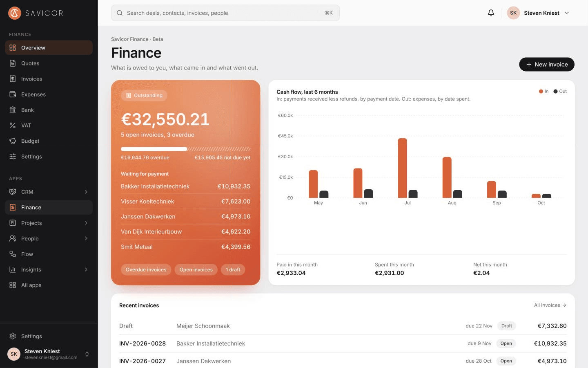Click the search magnifier icon
This screenshot has width=588, height=368.
tap(120, 13)
